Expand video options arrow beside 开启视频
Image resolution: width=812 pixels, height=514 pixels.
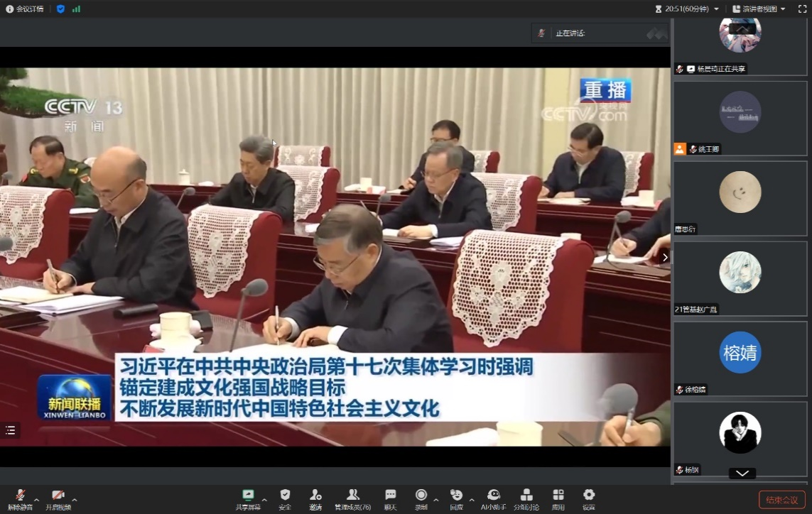coord(75,500)
